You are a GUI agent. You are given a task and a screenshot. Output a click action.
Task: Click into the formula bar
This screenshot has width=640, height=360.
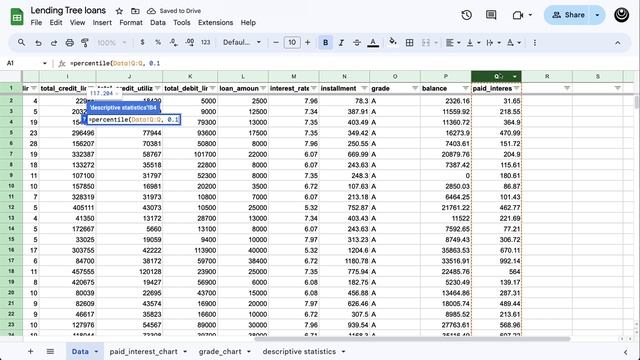351,63
